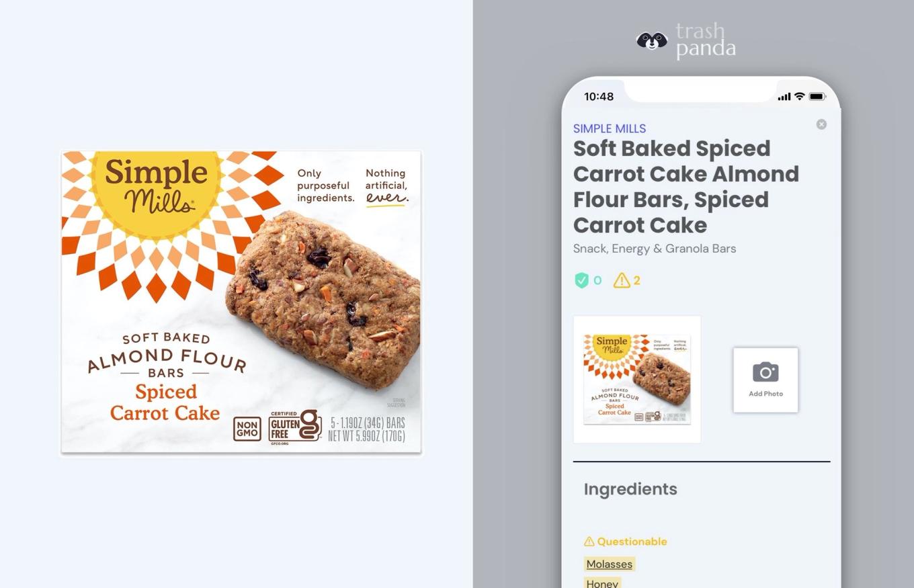Click the Trash Panda raccoon logo
Screen dimensions: 914x588
(x=652, y=41)
